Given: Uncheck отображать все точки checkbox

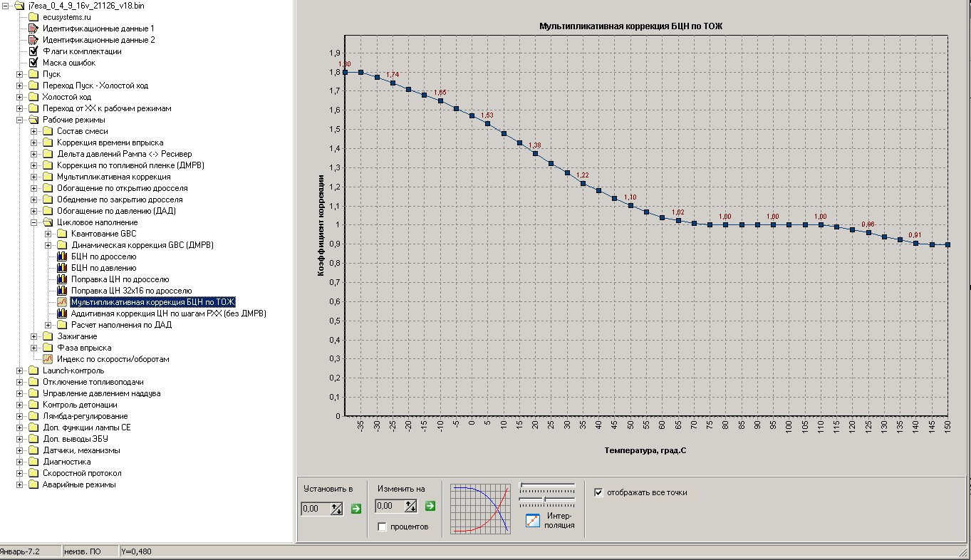Looking at the screenshot, I should (598, 492).
